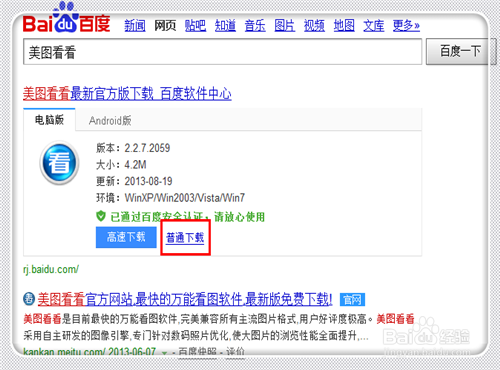The width and height of the screenshot is (500, 370).
Task: Click the blue 看 application icon
Action: pos(59,163)
